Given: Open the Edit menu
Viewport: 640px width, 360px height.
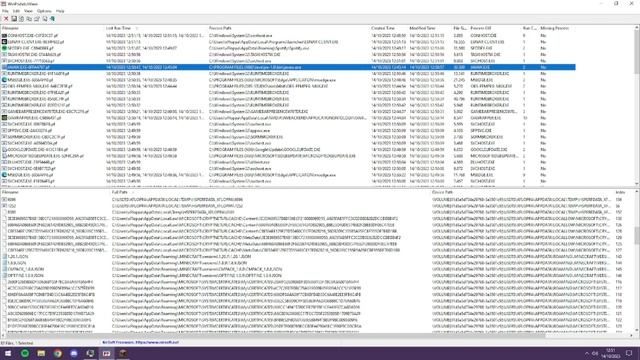Looking at the screenshot, I should point(16,11).
